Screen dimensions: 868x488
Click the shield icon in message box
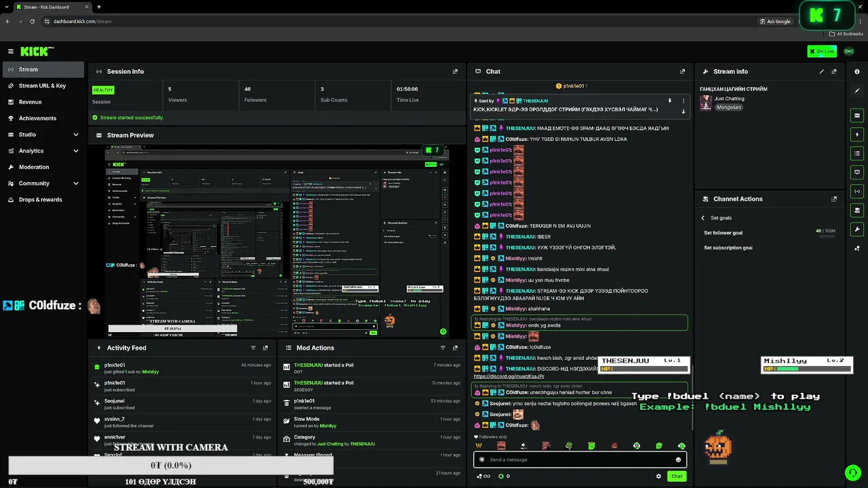point(482,460)
